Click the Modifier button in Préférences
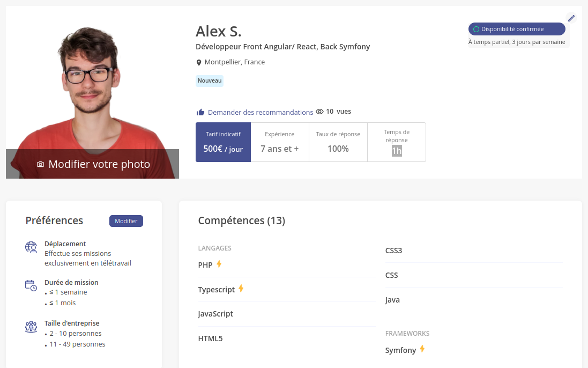This screenshot has width=588, height=368. pos(126,220)
